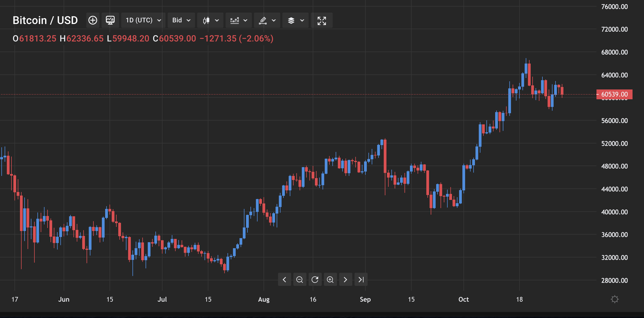Zoom out with the magnifier minus button
644x318 pixels.
[x=300, y=280]
